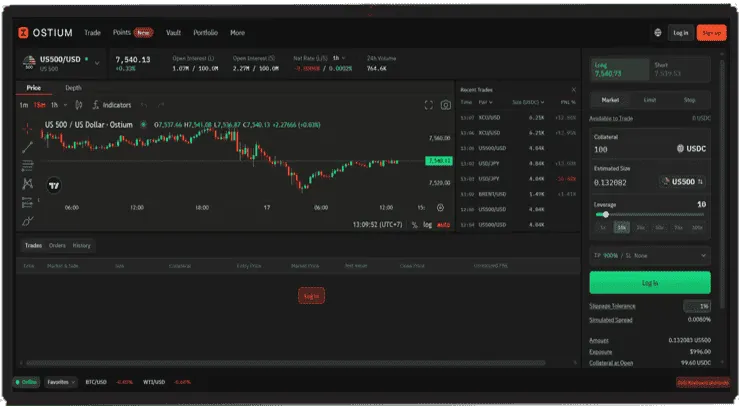
Task: Switch to the Price tab
Action: click(34, 88)
